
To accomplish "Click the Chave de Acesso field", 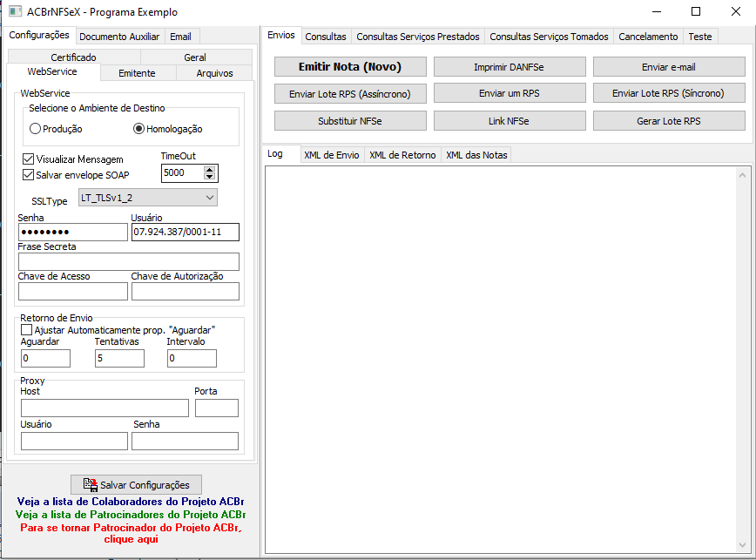I will (73, 291).
